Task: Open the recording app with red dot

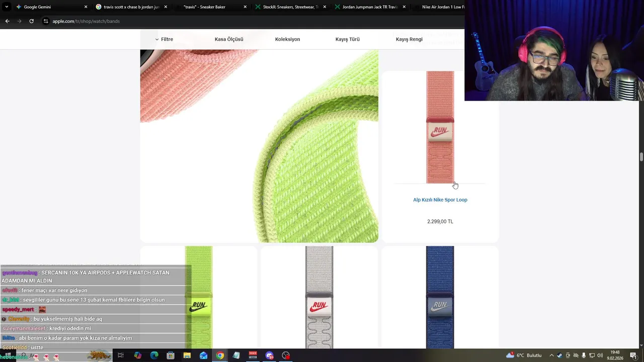Action: pos(286,355)
